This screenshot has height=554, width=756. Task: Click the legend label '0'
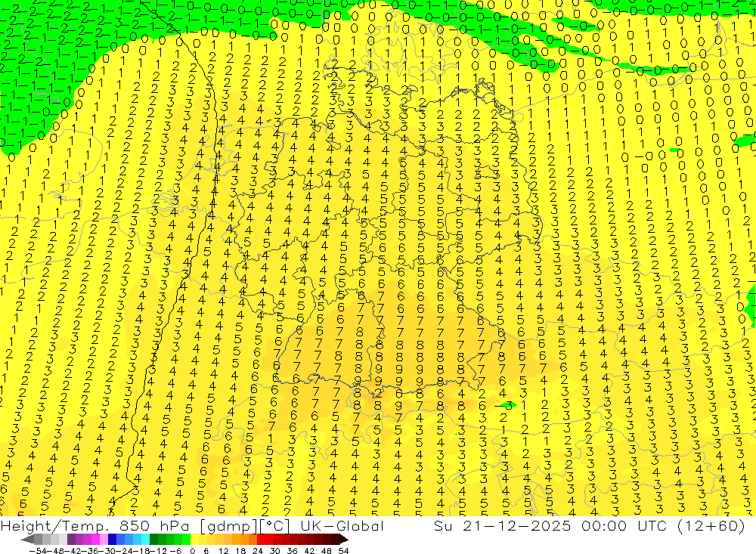point(192,551)
